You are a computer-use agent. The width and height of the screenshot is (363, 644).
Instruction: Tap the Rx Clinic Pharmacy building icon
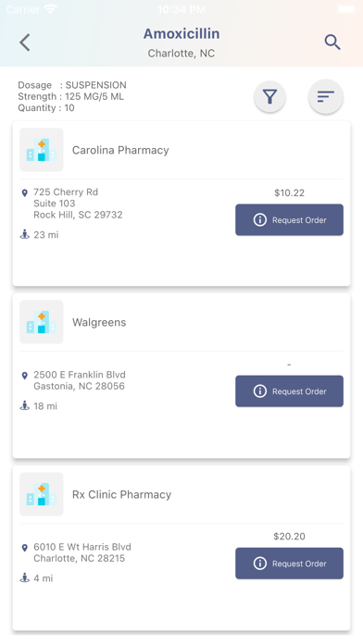pos(42,494)
